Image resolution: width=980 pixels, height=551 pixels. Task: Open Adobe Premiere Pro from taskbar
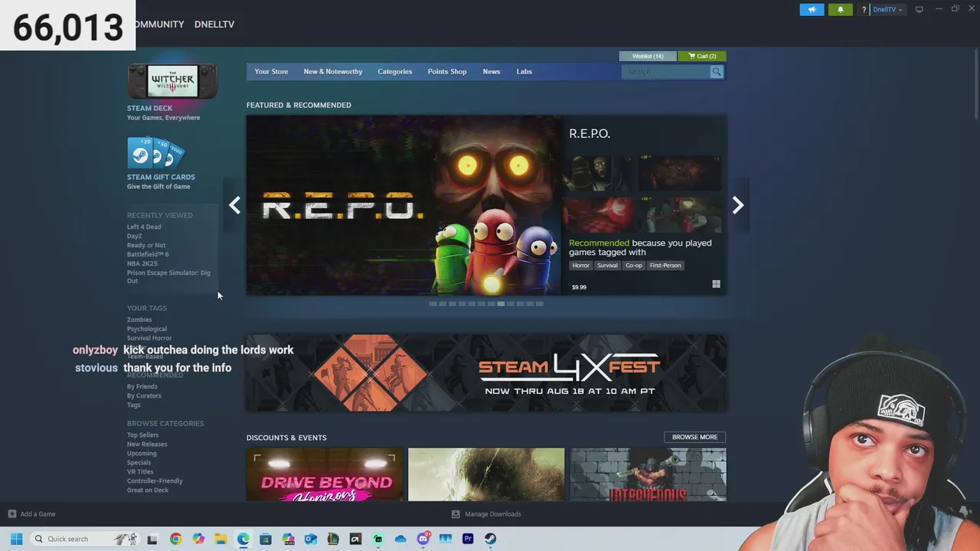(468, 539)
